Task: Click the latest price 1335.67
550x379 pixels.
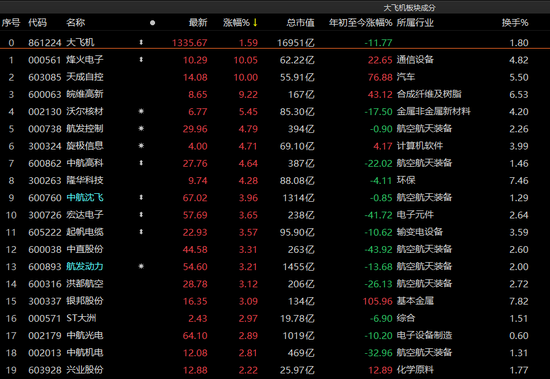Action: click(x=190, y=43)
